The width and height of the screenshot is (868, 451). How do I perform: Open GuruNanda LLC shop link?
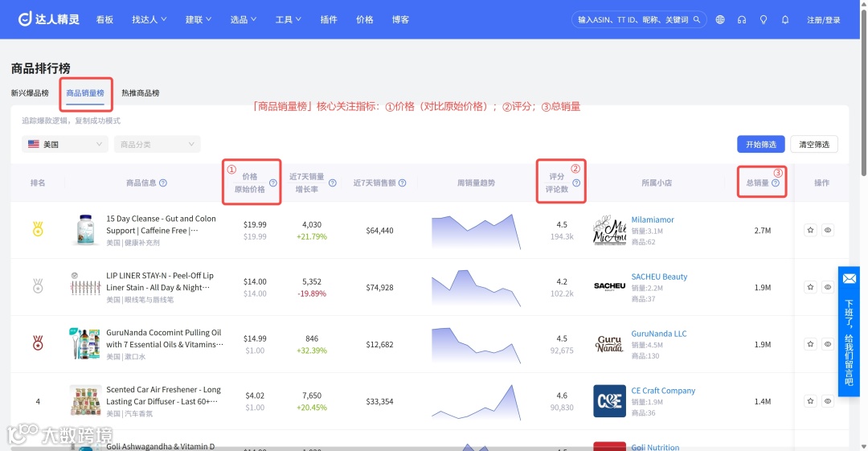point(659,334)
